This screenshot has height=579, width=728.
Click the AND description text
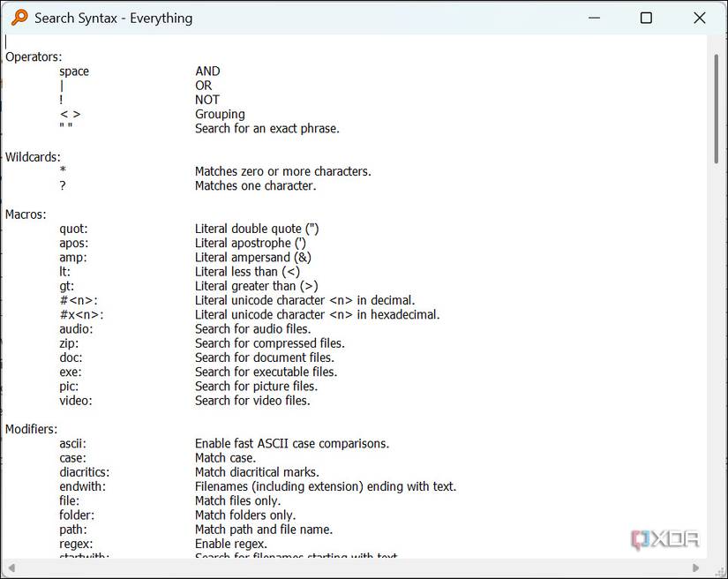click(x=207, y=71)
